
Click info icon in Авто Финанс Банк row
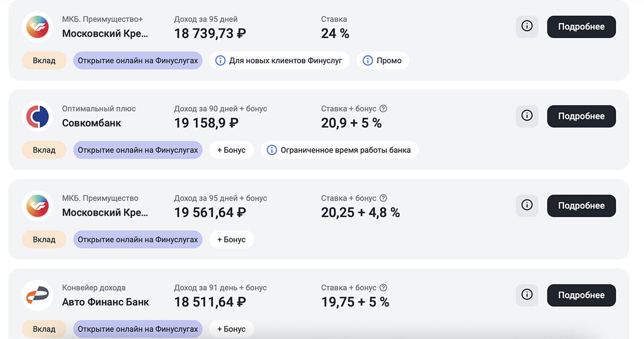pyautogui.click(x=526, y=296)
